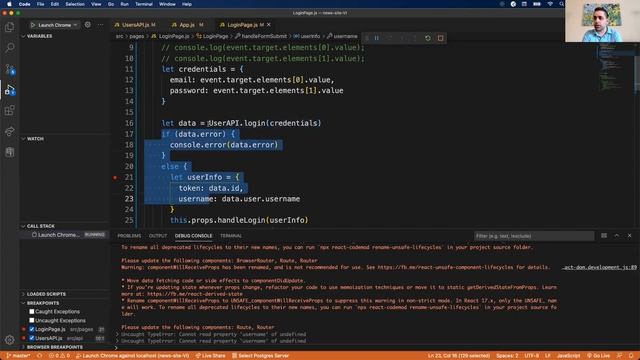
Task: Close the LoginPage.js editor tab
Action: pos(269,25)
